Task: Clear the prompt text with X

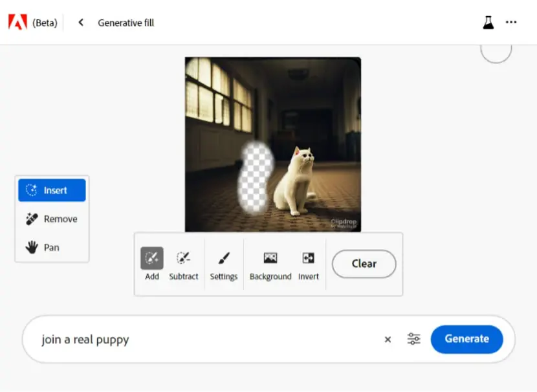Action: pyautogui.click(x=388, y=339)
